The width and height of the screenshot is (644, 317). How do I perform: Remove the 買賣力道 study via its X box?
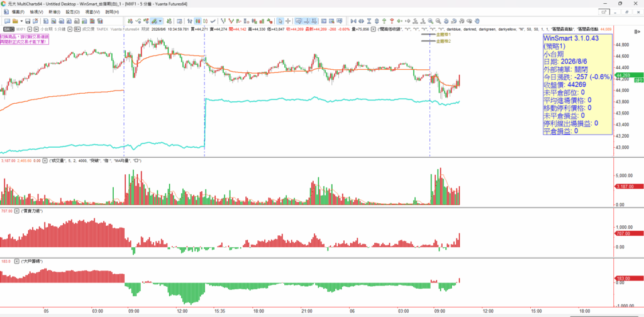(x=17, y=211)
